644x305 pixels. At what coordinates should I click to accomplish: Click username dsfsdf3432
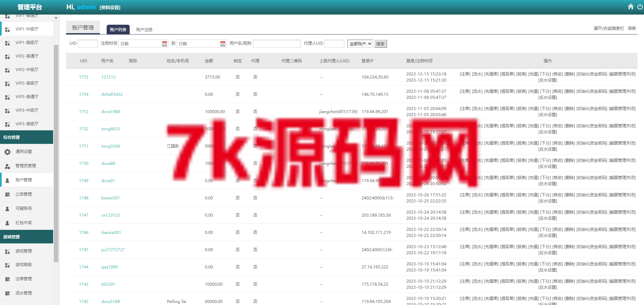112,94
